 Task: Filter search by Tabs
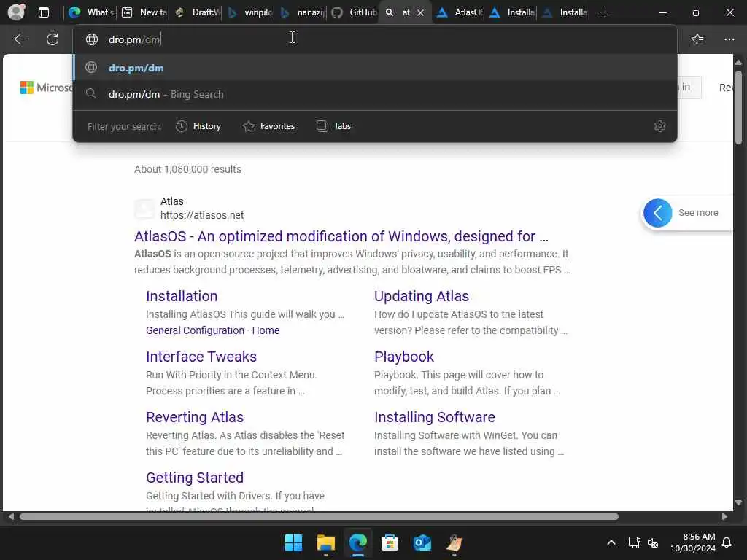click(x=333, y=126)
